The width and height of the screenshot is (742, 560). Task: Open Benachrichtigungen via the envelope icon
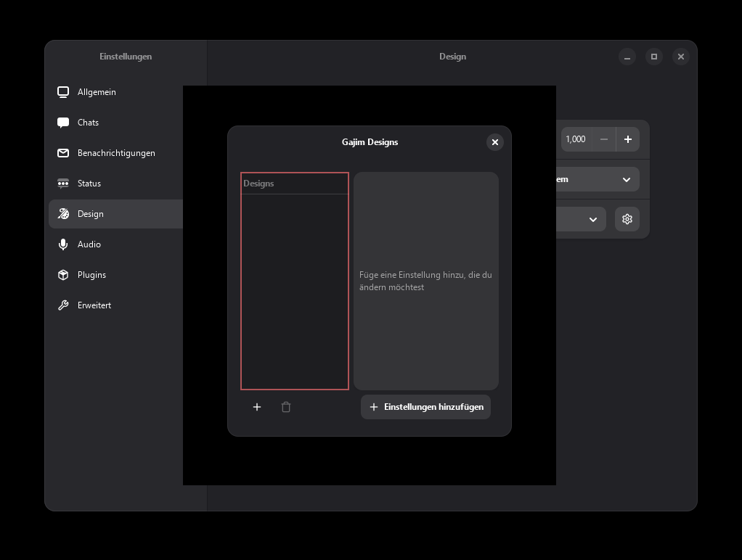(x=63, y=153)
